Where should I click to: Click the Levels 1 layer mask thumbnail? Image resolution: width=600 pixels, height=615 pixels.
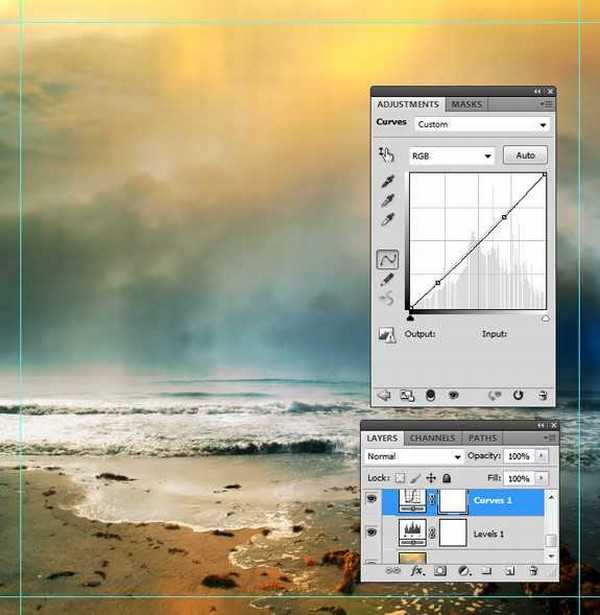point(453,532)
